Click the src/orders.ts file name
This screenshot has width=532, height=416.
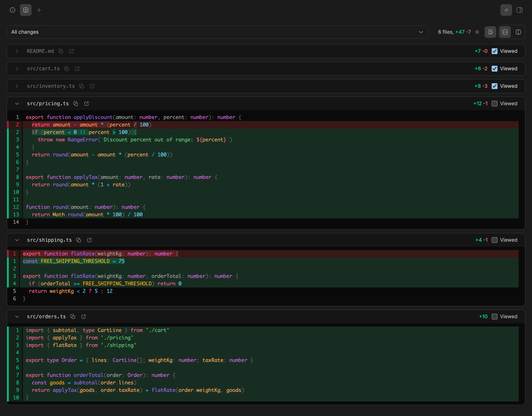(x=46, y=317)
